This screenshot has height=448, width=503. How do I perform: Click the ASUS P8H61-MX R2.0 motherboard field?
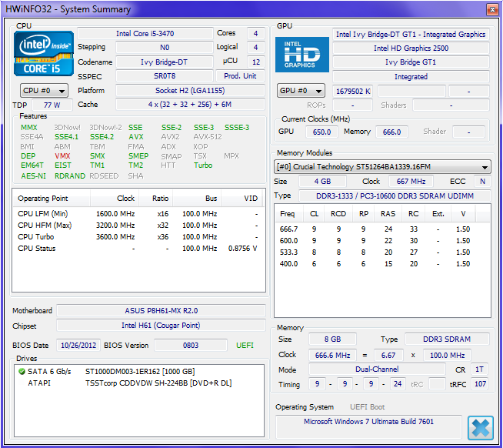point(161,310)
